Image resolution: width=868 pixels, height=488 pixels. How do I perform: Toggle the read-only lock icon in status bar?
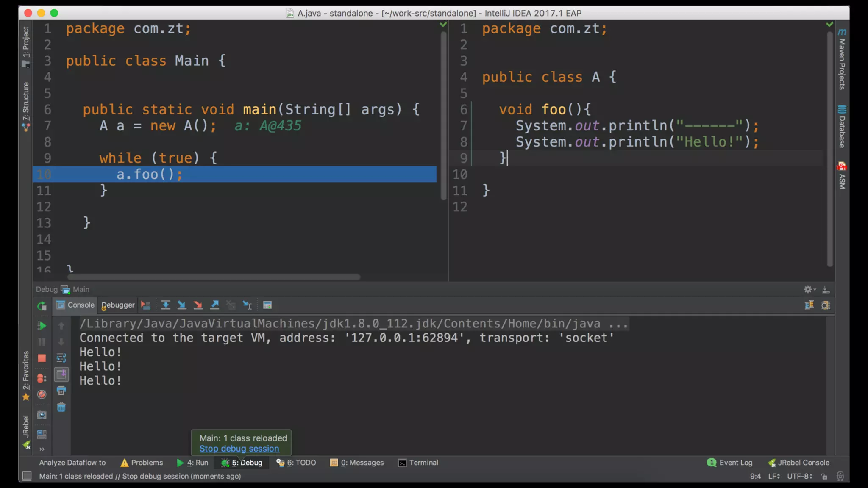(x=824, y=476)
